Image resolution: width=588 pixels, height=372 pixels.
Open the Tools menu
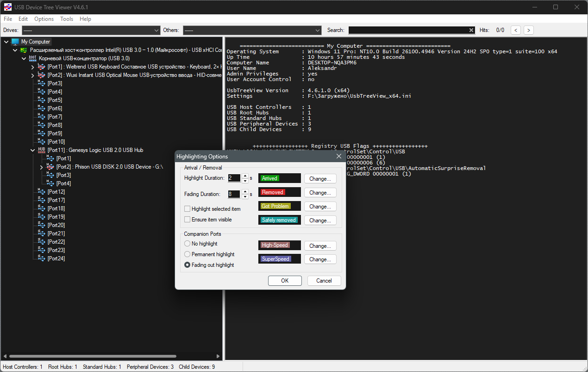tap(67, 19)
